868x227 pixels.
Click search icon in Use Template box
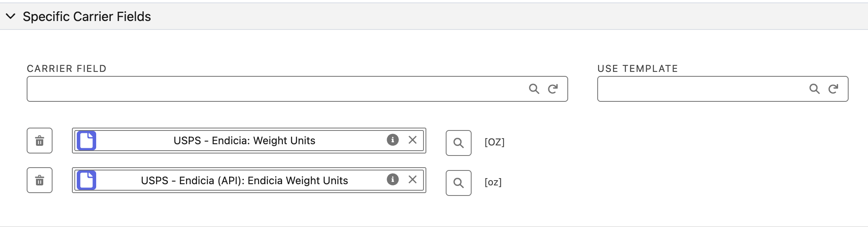814,89
